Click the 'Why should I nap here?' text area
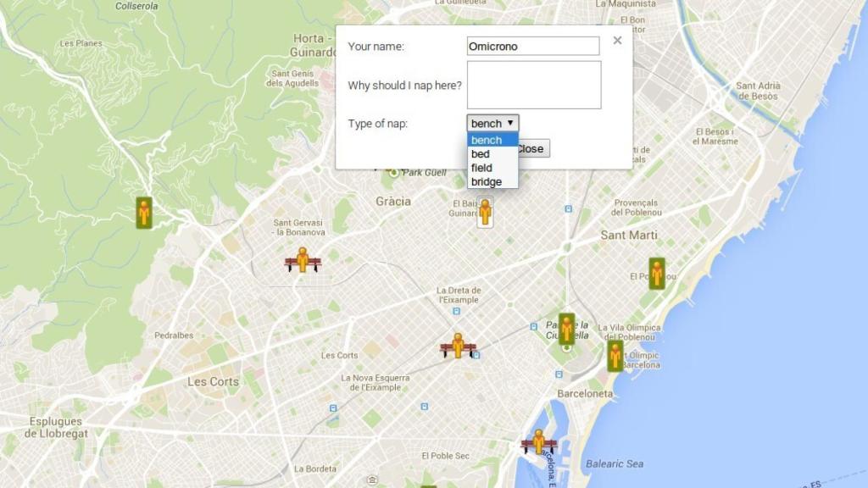Image resolution: width=868 pixels, height=488 pixels. tap(533, 85)
